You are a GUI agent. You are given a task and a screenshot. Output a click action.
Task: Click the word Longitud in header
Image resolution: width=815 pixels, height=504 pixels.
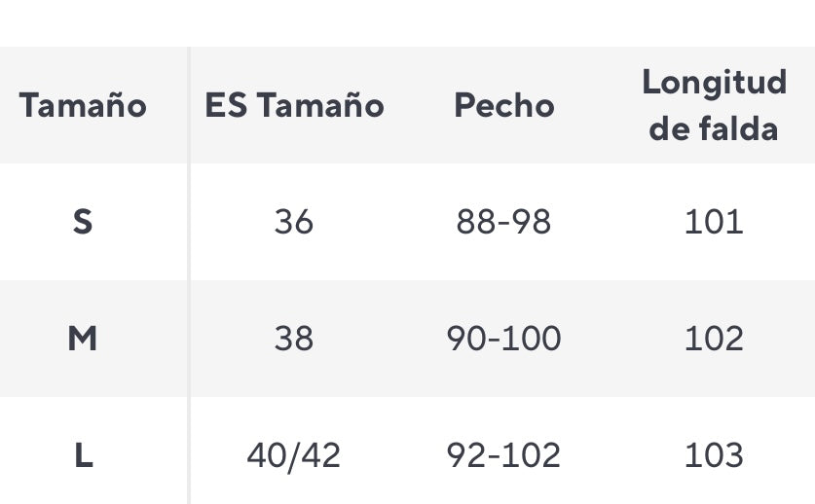[714, 83]
